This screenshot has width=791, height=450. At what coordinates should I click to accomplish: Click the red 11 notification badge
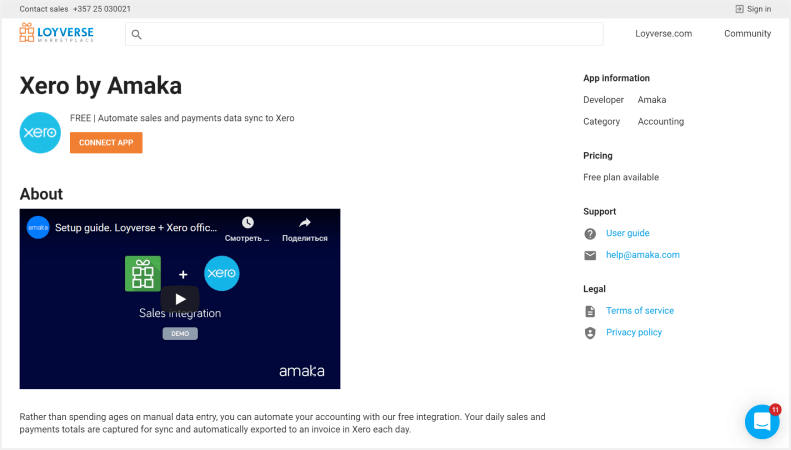(775, 410)
